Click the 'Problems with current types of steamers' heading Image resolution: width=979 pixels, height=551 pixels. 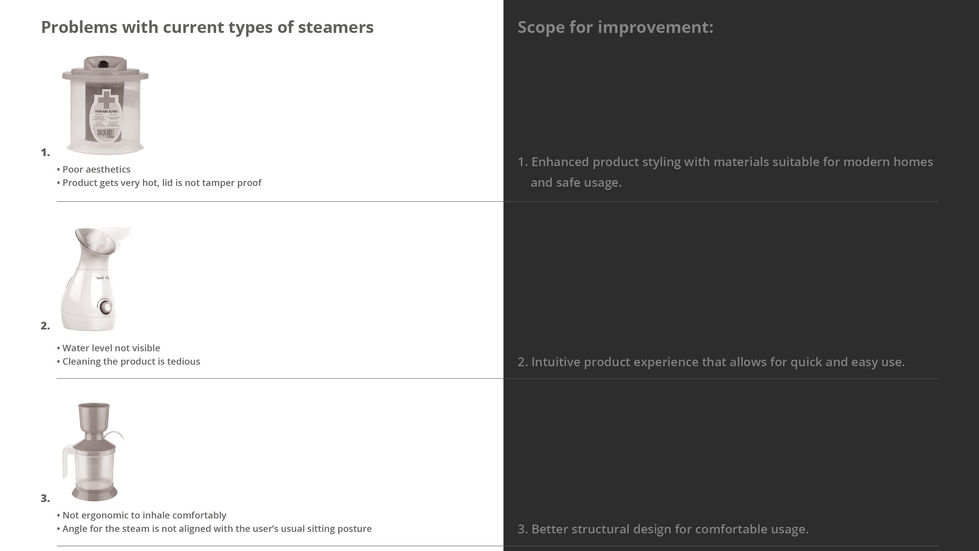[207, 27]
